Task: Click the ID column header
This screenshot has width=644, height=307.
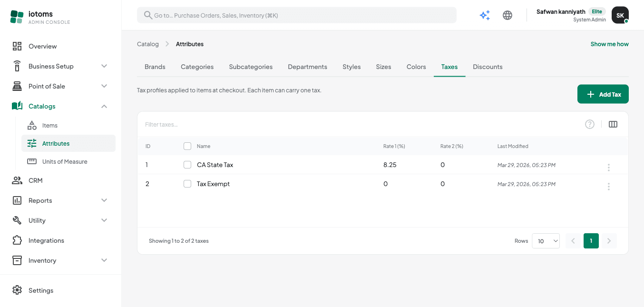Action: [x=148, y=146]
